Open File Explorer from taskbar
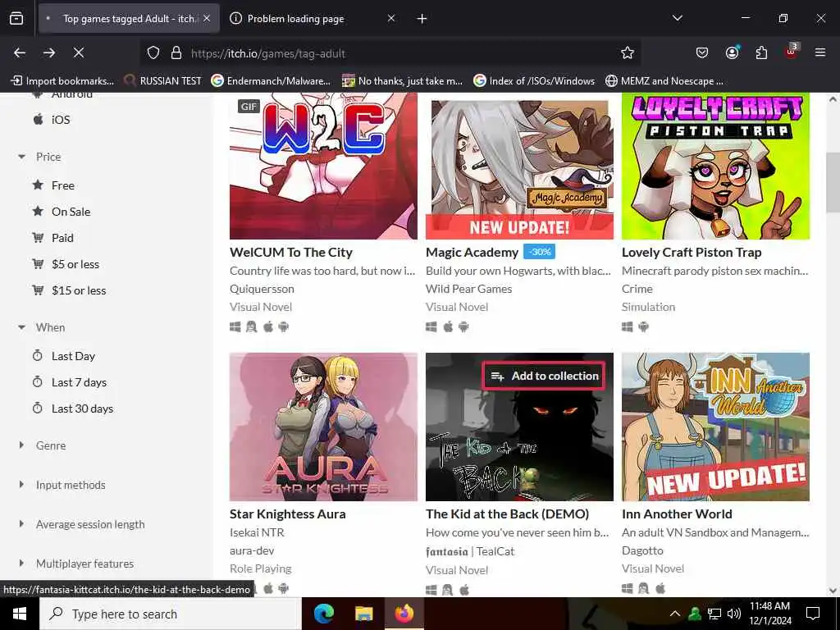840x630 pixels. (363, 614)
